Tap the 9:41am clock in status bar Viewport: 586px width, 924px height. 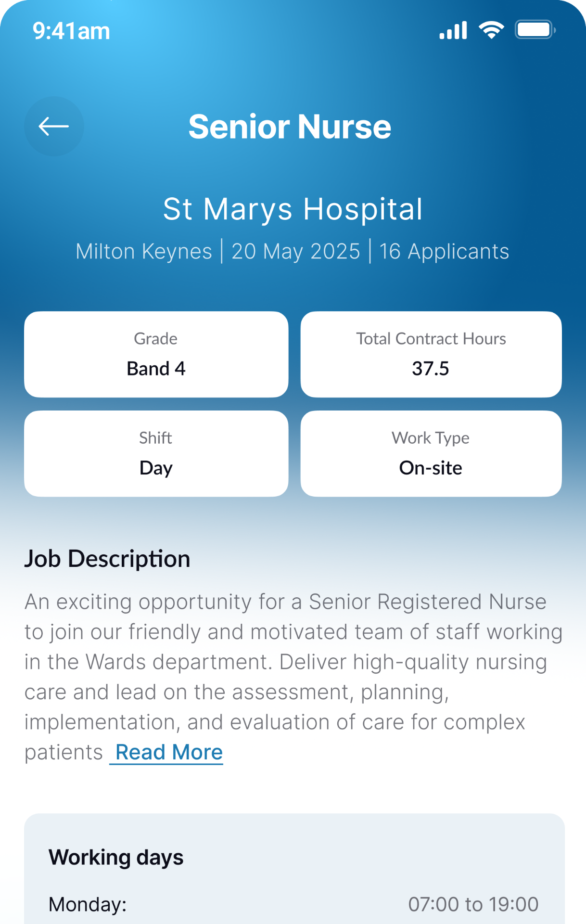click(71, 31)
